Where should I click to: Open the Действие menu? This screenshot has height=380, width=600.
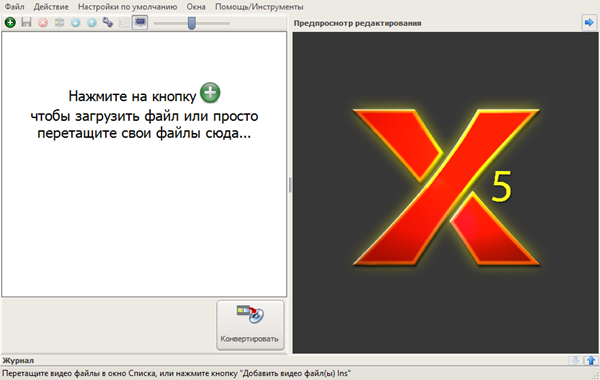[x=51, y=7]
